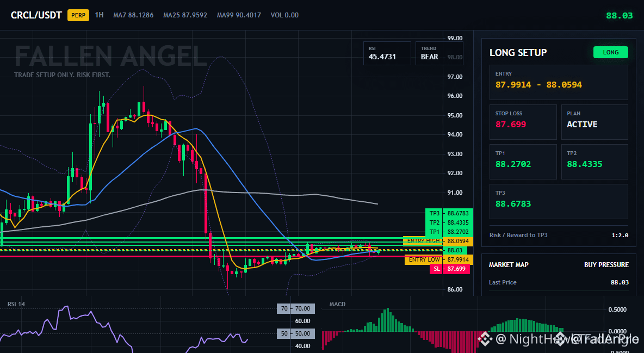This screenshot has height=353, width=644.
Task: Click the RSI 50 level tag
Action: (x=296, y=333)
